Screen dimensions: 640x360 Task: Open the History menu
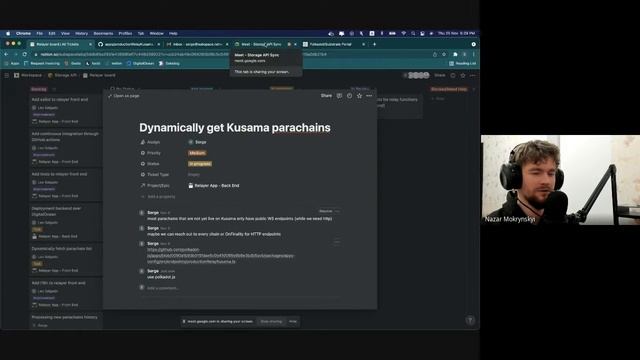tap(81, 33)
